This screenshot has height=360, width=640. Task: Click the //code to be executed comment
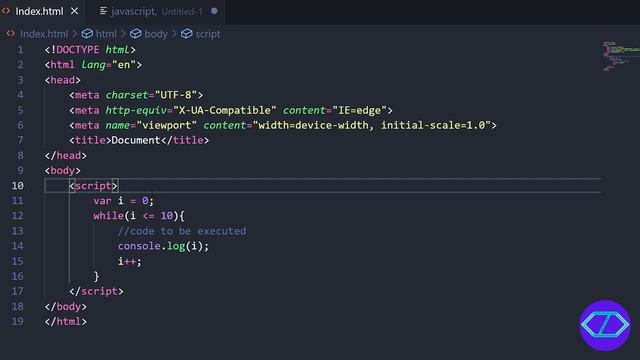(182, 231)
